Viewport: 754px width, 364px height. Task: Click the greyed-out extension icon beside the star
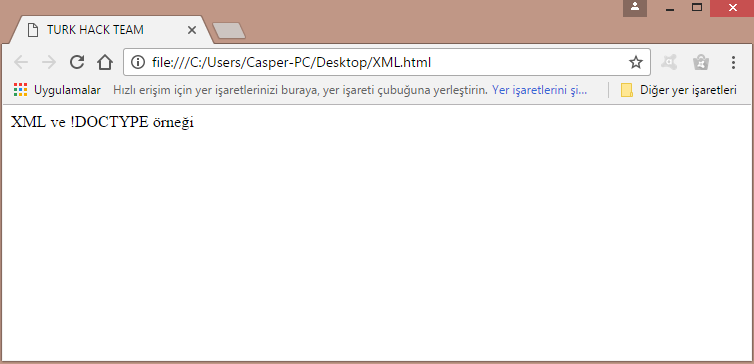click(x=669, y=62)
